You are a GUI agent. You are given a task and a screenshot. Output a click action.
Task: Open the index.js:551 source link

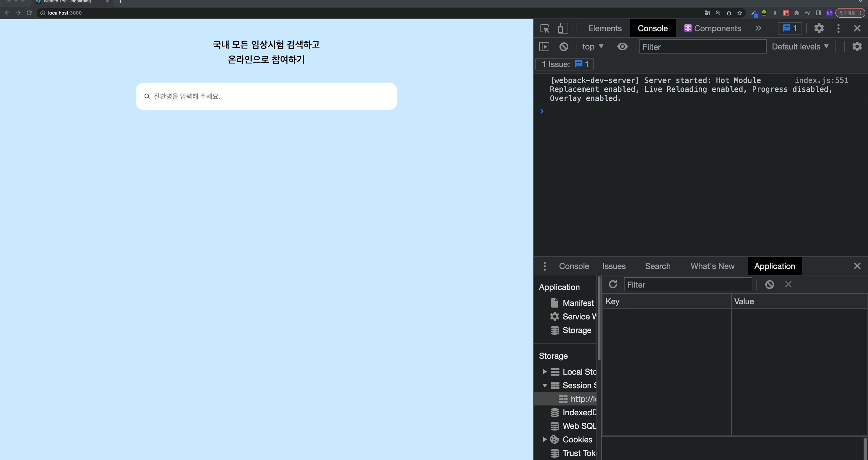coord(822,81)
